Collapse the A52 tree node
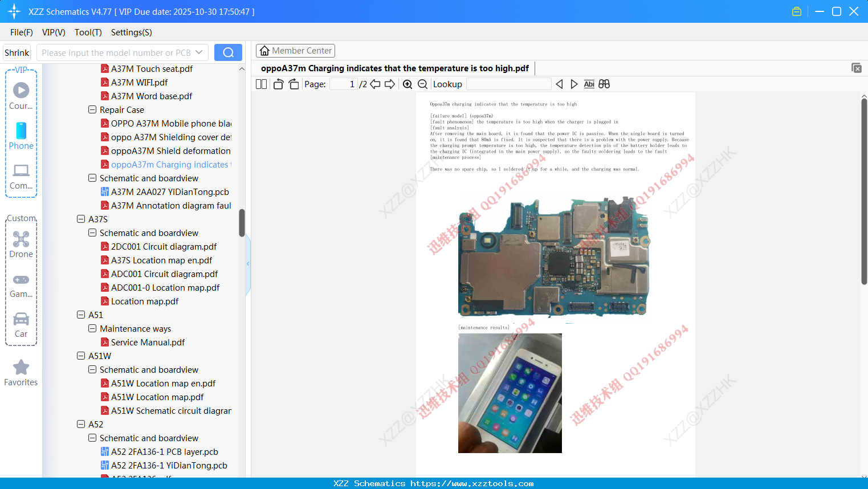Viewport: 868px width, 489px height. (x=81, y=424)
